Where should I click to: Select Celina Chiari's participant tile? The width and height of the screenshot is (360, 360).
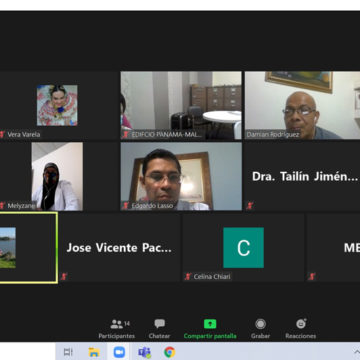tap(243, 248)
